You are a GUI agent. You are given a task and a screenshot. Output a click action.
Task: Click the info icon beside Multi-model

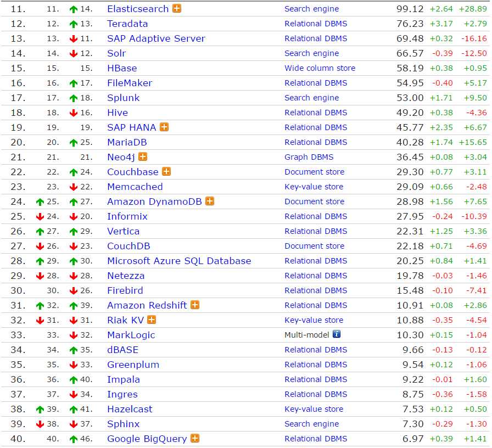[337, 334]
